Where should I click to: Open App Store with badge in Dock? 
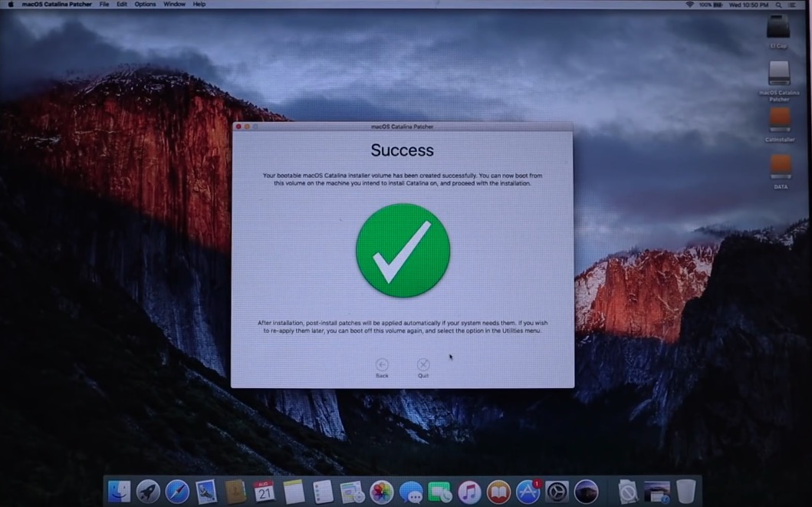528,491
